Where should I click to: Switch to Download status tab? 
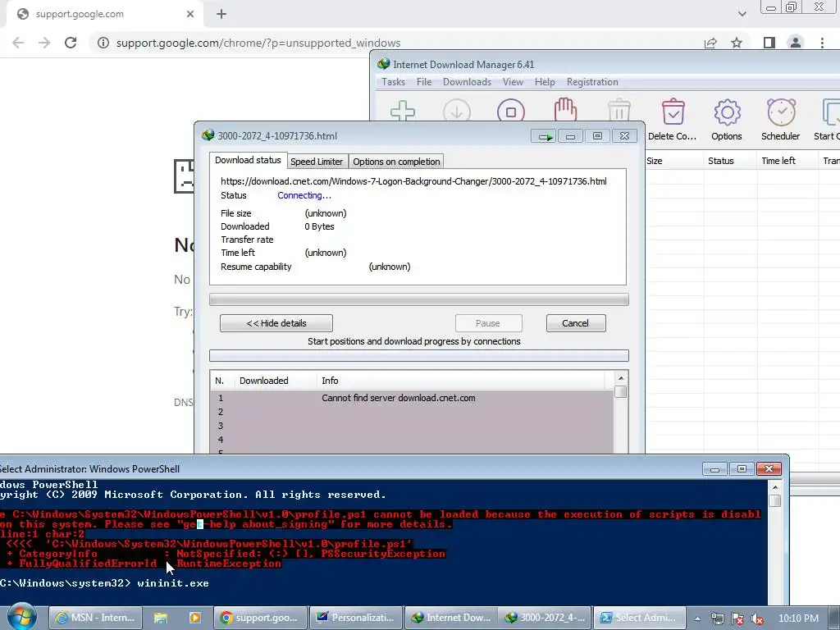248,160
